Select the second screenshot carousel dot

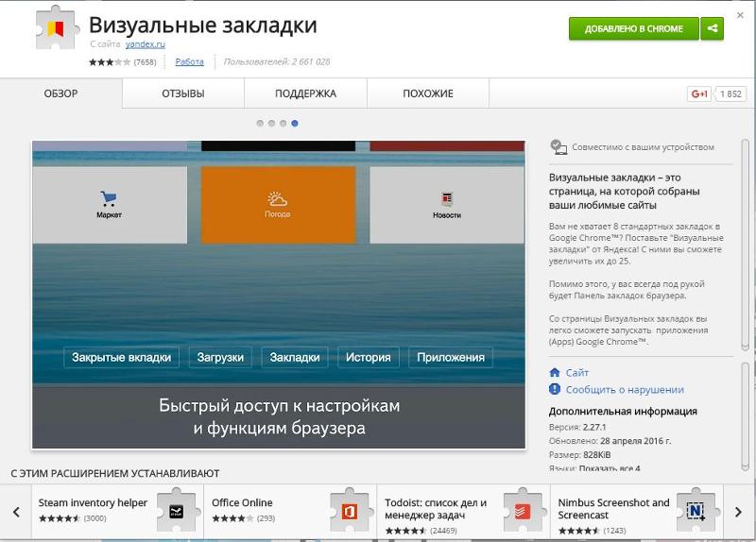(x=271, y=124)
